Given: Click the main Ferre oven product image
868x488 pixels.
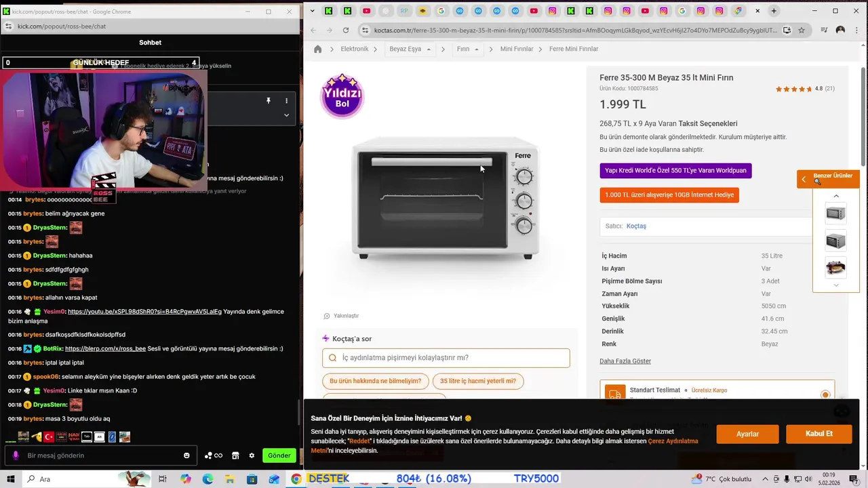Looking at the screenshot, I should coord(446,198).
